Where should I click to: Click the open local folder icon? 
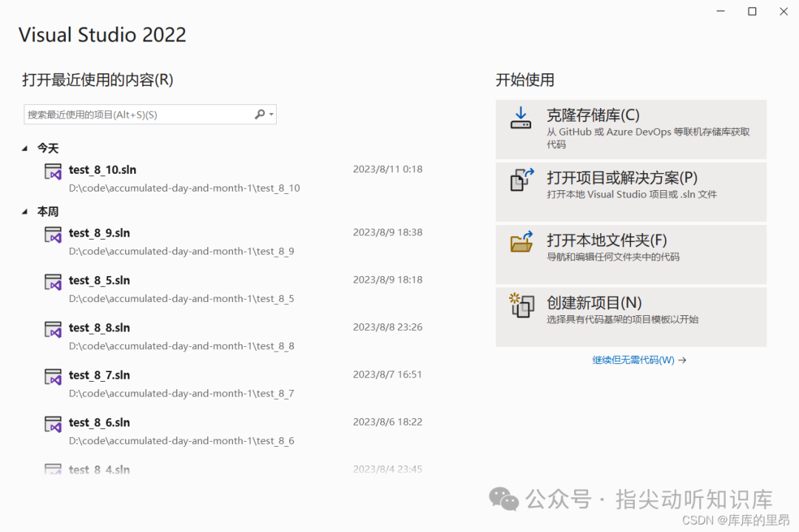522,241
